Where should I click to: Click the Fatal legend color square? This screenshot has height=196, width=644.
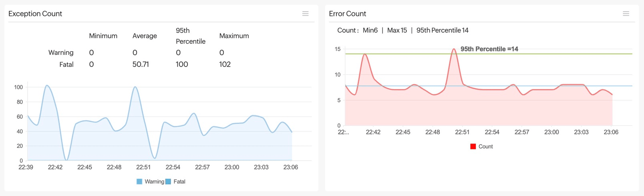[168, 182]
